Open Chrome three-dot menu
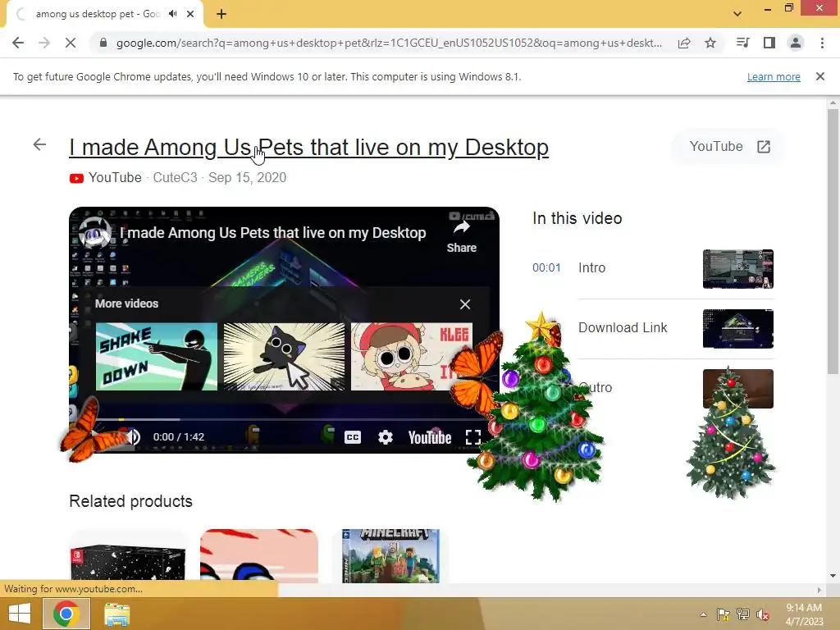 pyautogui.click(x=822, y=43)
